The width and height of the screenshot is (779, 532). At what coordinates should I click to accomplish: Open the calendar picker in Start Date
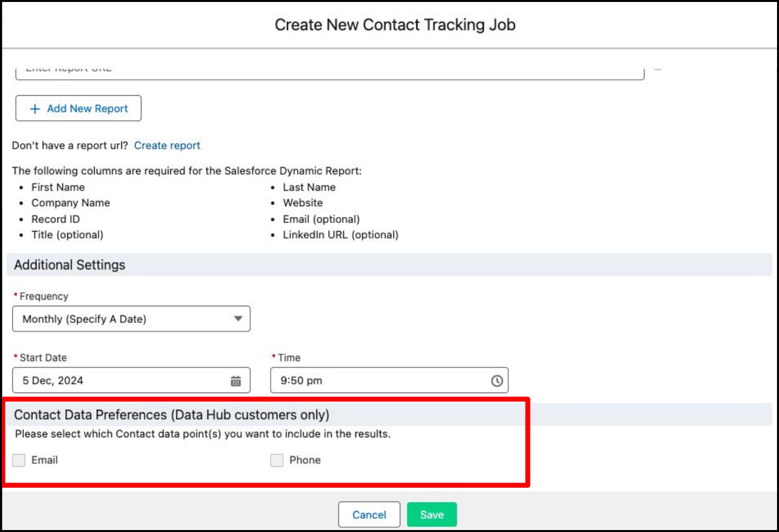tap(236, 381)
